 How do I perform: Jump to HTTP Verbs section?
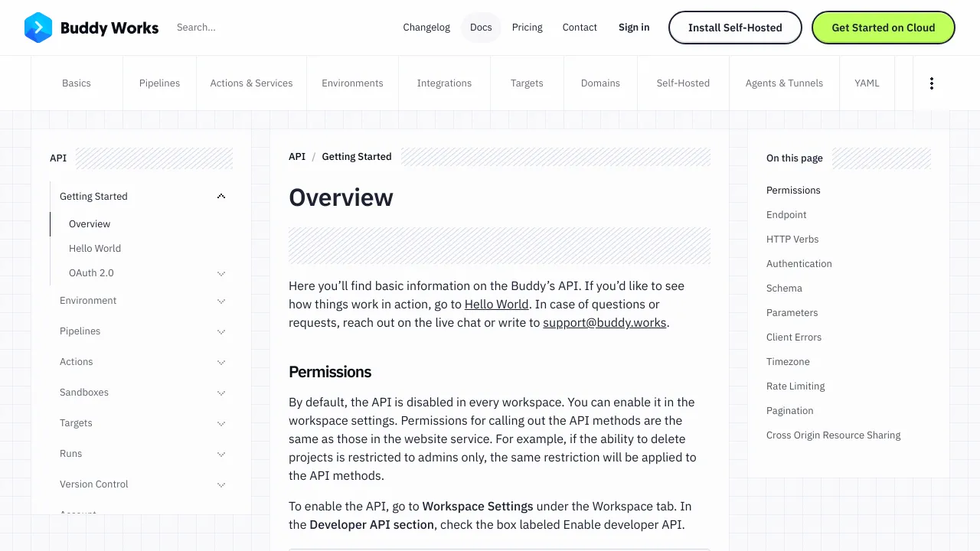[792, 240]
